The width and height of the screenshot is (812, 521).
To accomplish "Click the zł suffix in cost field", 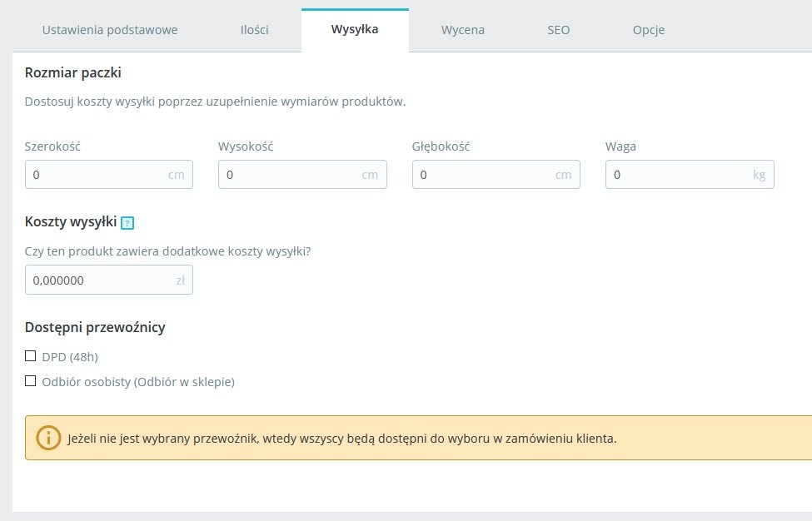I will click(x=181, y=280).
